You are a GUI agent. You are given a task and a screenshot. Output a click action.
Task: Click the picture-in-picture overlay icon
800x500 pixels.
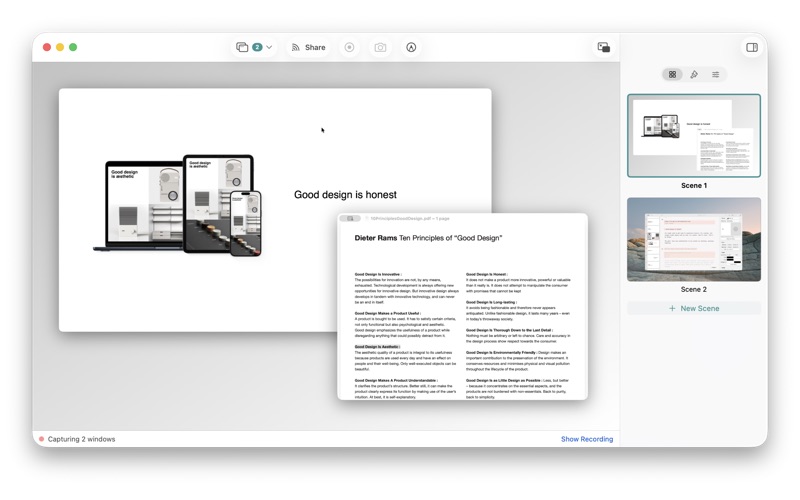pos(604,47)
